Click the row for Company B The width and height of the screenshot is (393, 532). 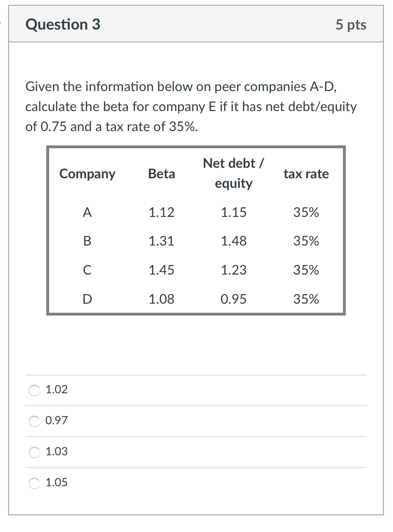tap(87, 241)
